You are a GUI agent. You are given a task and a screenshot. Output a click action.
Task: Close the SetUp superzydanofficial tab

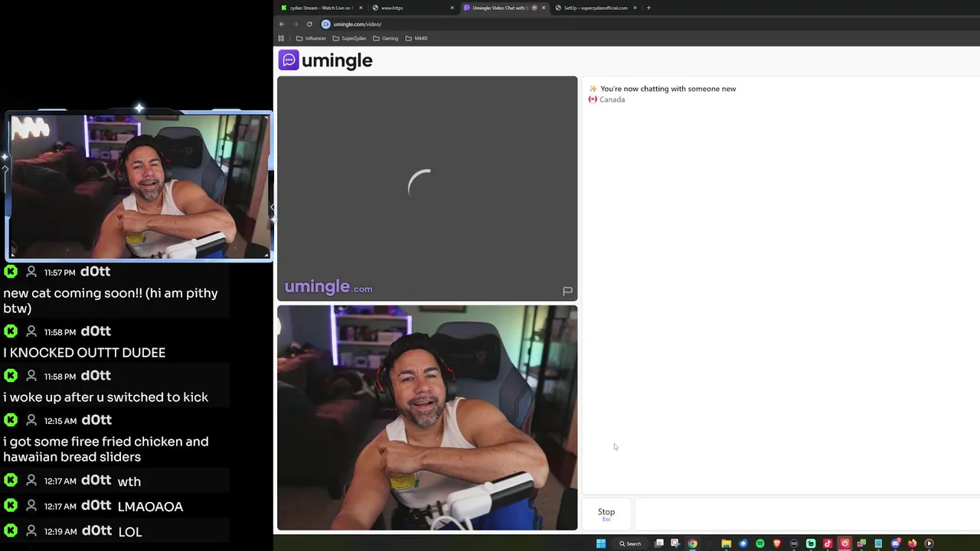[x=635, y=8]
